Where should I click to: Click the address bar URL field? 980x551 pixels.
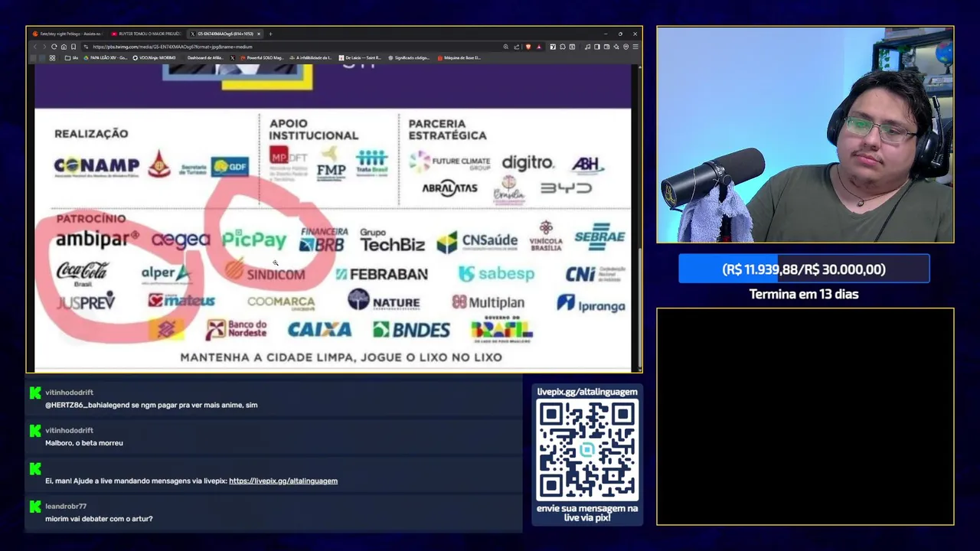click(291, 47)
